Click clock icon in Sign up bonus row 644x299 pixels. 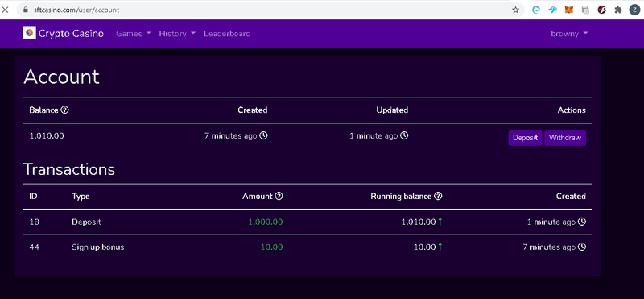[581, 247]
